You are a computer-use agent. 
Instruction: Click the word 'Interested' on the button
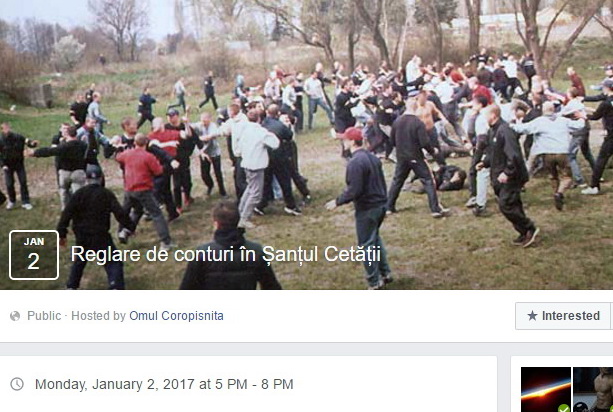(x=571, y=316)
